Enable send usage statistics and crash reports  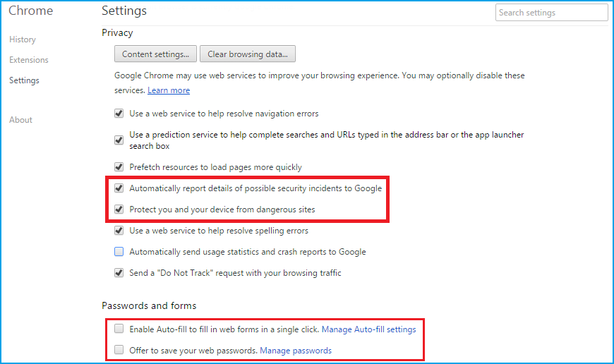click(x=119, y=252)
